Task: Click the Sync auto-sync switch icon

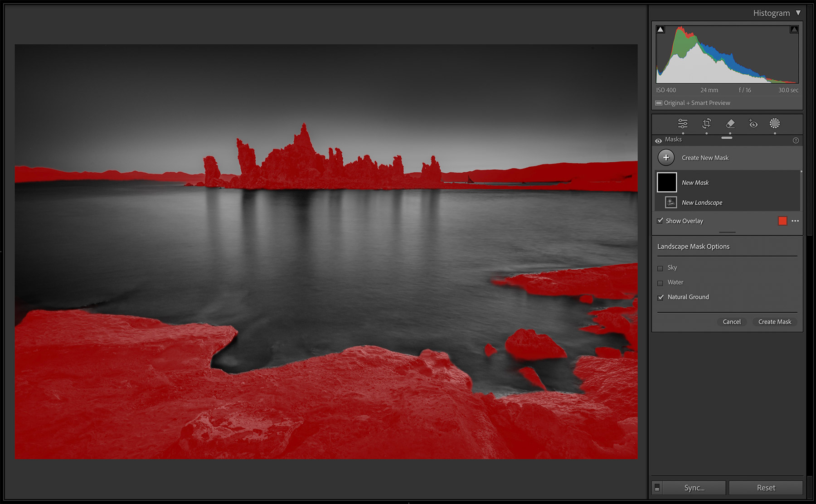Action: coord(657,488)
